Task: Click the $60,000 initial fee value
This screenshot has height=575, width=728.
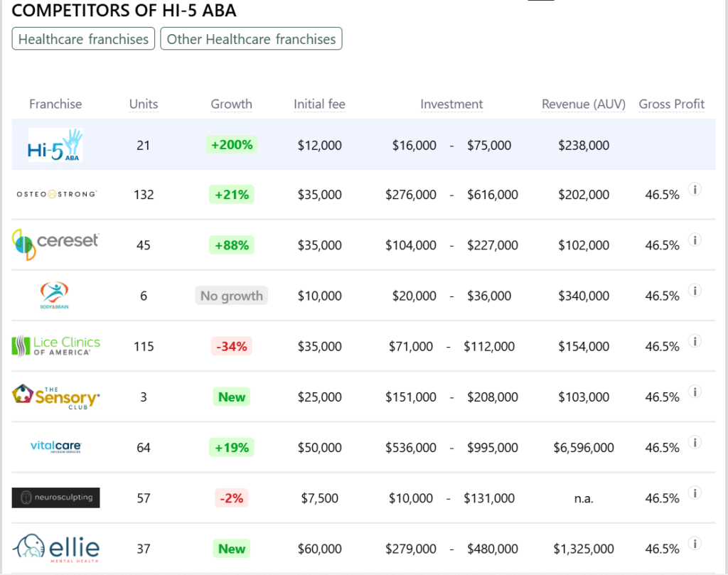Action: (x=319, y=549)
